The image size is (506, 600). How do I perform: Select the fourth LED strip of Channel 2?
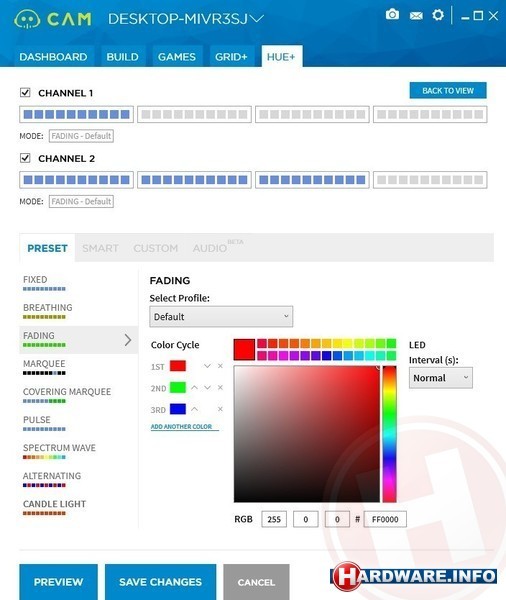[430, 180]
